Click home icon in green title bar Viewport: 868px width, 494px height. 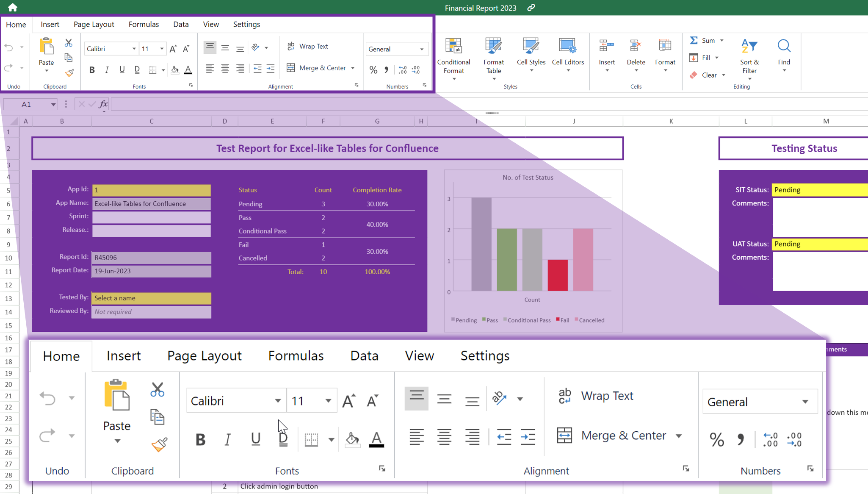pos(13,8)
